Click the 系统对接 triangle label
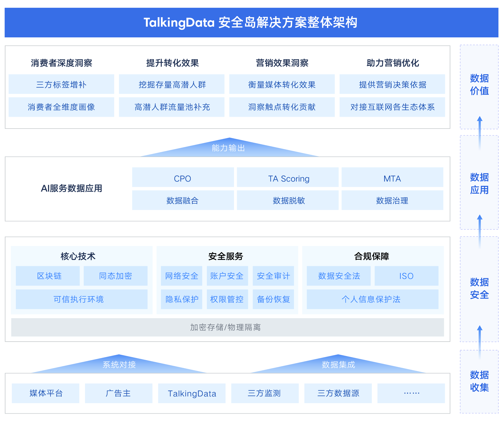 tap(119, 365)
